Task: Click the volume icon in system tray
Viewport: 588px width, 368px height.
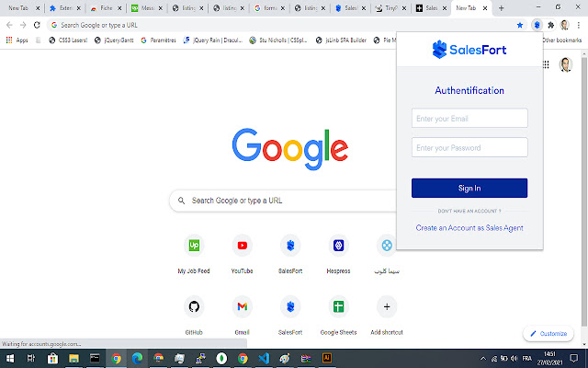Action: pos(514,359)
